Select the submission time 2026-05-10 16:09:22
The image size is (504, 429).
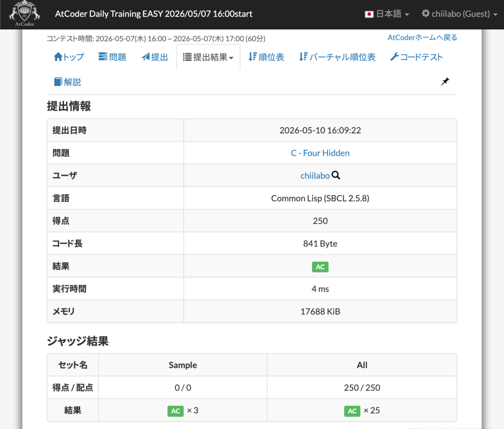(x=320, y=130)
